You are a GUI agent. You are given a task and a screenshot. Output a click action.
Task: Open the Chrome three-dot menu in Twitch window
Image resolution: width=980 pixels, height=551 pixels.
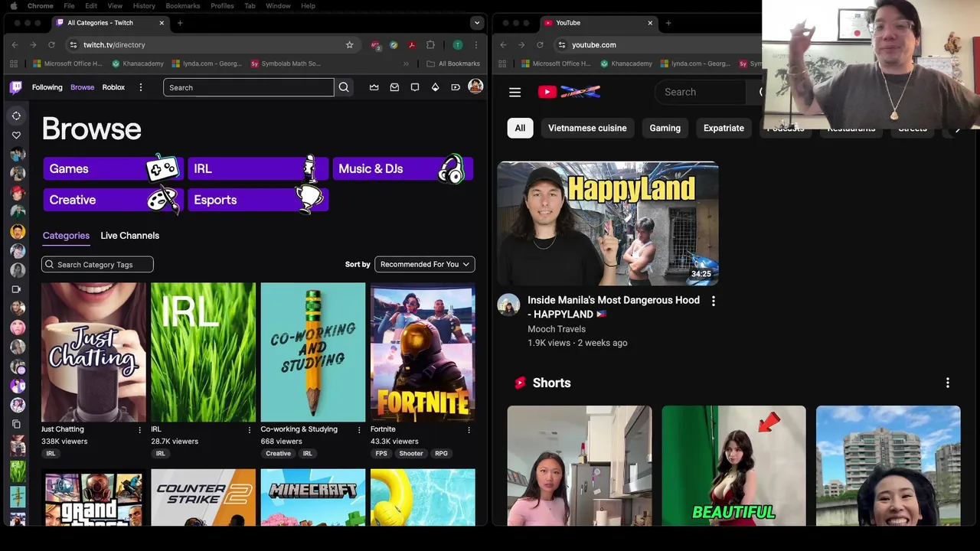475,45
